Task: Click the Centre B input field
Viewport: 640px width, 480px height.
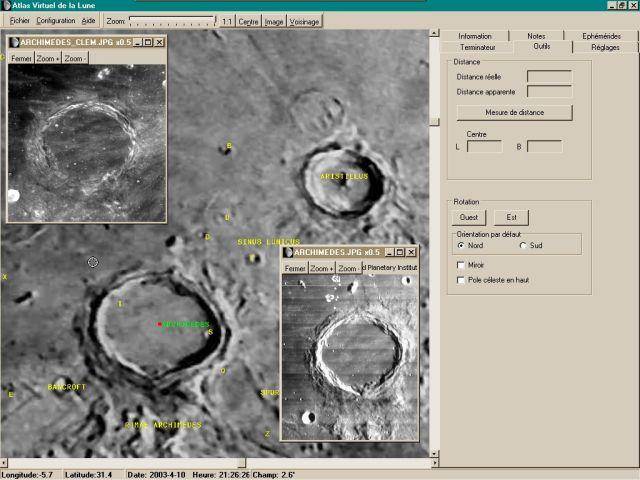Action: pyautogui.click(x=544, y=147)
